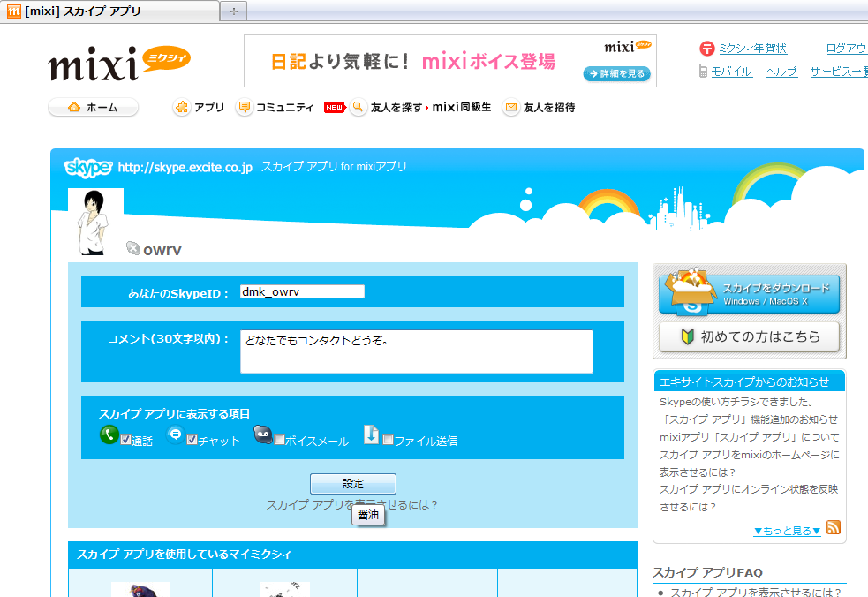868x597 pixels.
Task: Open the サービス一覧 link
Action: (839, 72)
